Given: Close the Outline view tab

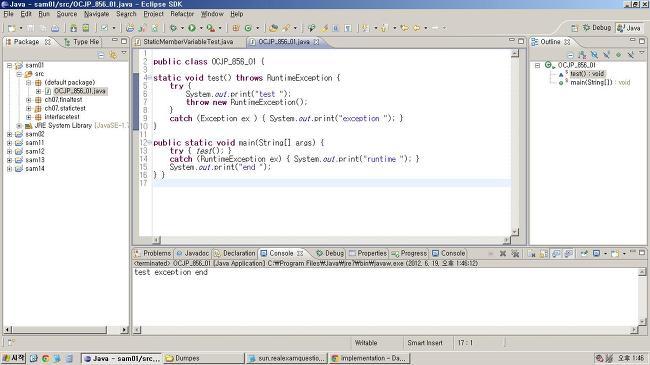Looking at the screenshot, I should [x=567, y=42].
